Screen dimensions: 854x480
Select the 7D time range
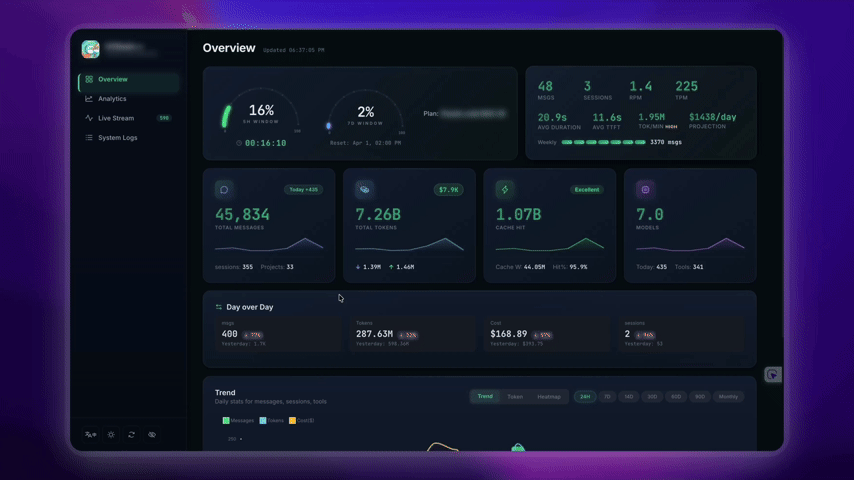[607, 397]
